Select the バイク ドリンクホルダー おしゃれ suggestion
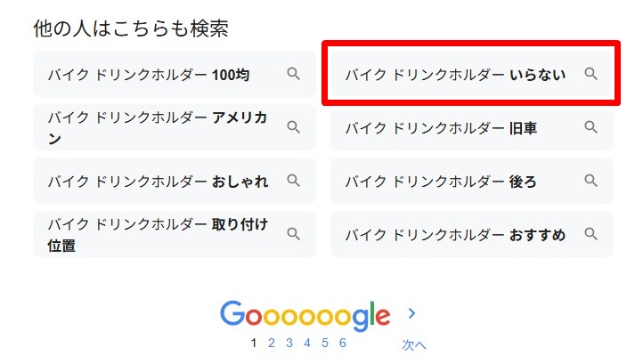This screenshot has width=643, height=364. click(x=158, y=182)
